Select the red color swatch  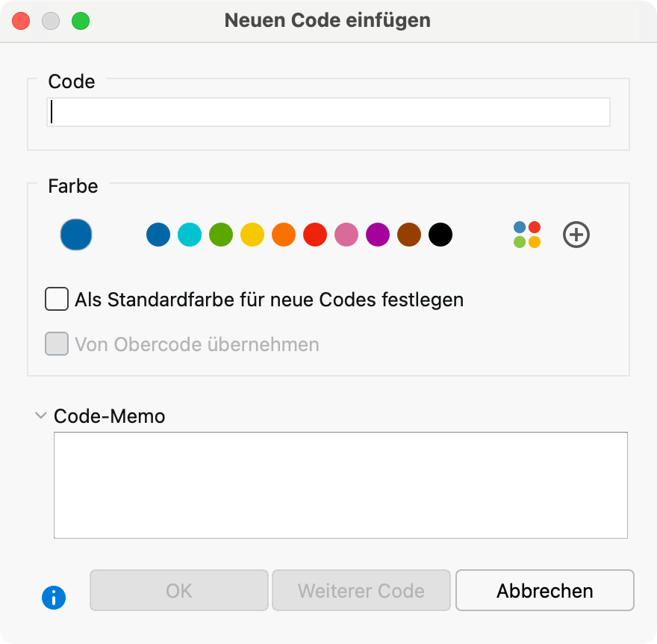point(315,235)
